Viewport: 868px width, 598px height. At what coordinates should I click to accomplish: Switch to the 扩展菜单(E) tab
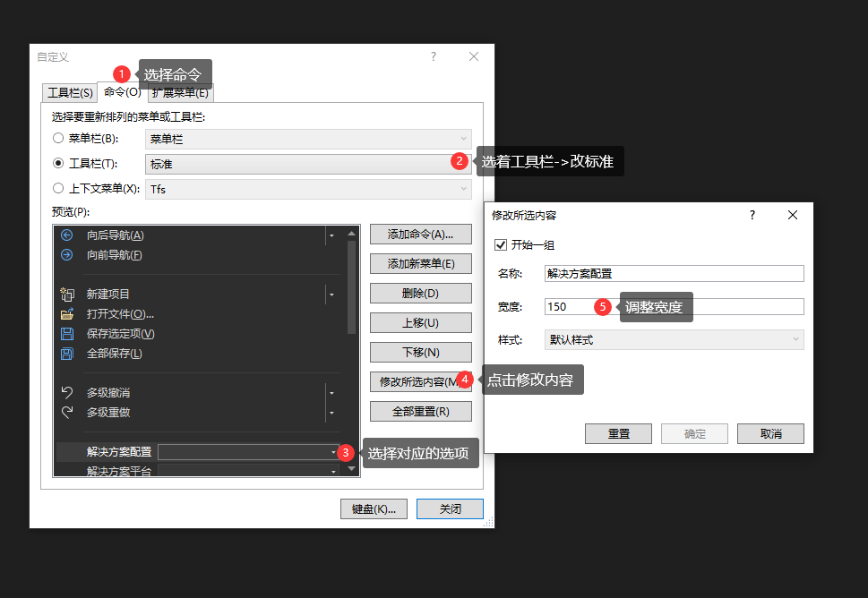(x=180, y=93)
